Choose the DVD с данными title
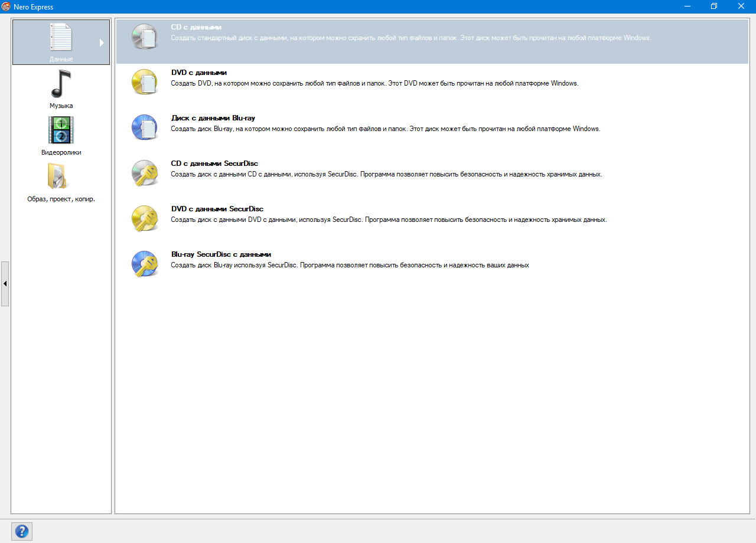The height and width of the screenshot is (543, 756). click(199, 73)
